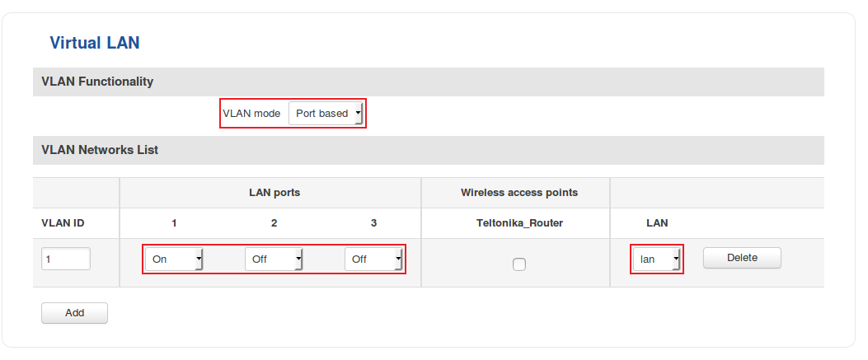
Task: Select the VLAN Networks List section header
Action: (x=100, y=150)
